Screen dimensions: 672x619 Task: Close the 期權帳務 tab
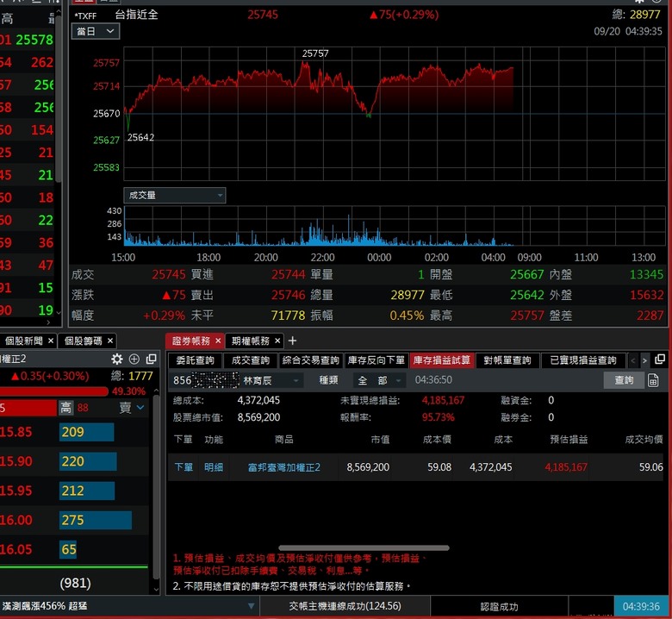click(x=277, y=341)
